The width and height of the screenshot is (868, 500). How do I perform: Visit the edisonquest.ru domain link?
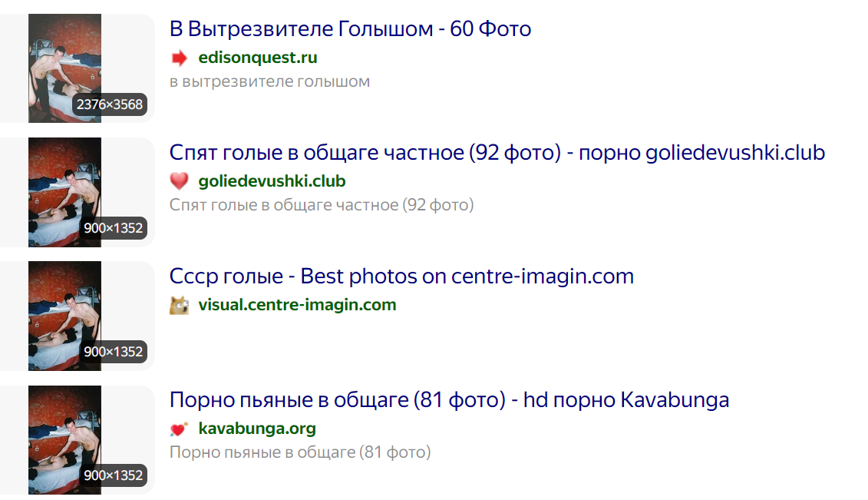click(257, 58)
